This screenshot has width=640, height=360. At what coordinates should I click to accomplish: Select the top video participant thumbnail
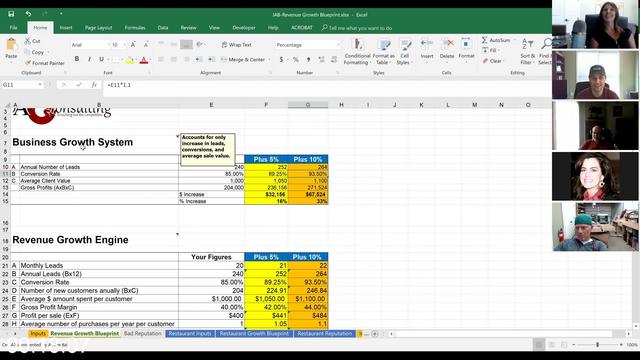pyautogui.click(x=595, y=24)
